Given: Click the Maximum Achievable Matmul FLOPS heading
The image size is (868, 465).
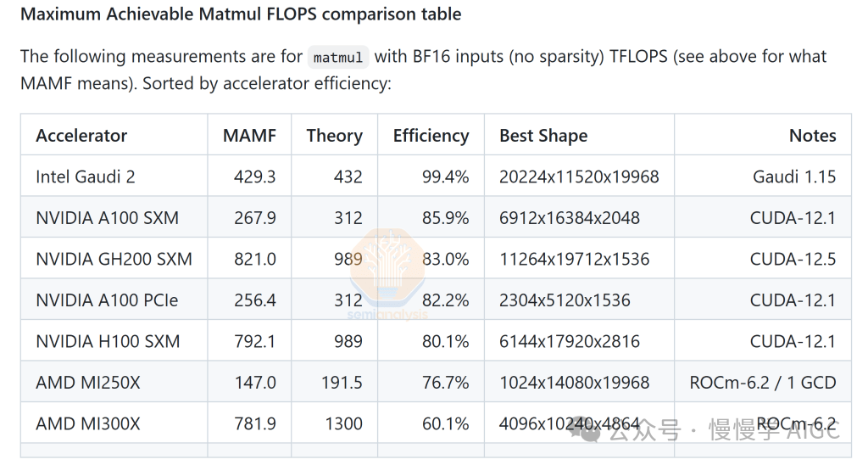Looking at the screenshot, I should (241, 14).
